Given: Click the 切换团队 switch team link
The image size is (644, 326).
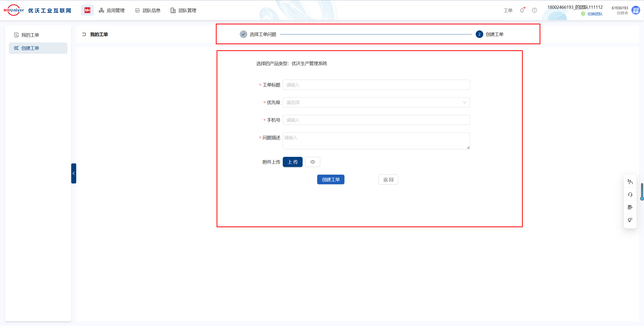Looking at the screenshot, I should click(x=595, y=14).
